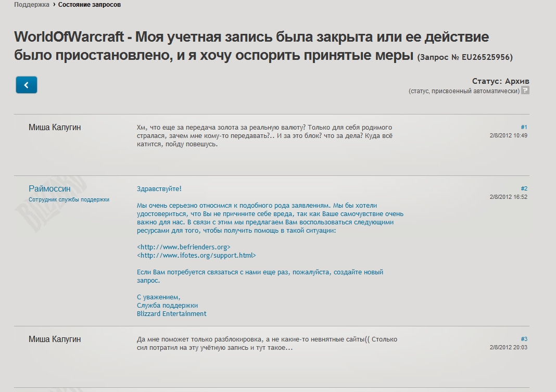Open post permalink #2

pos(524,188)
